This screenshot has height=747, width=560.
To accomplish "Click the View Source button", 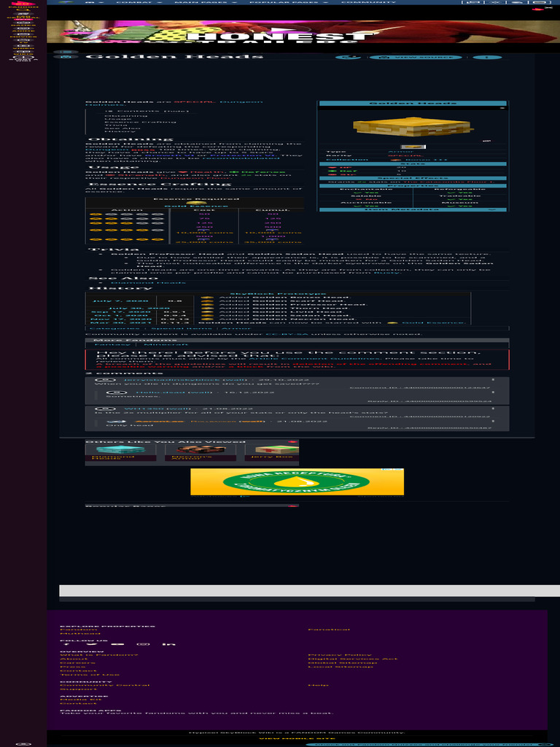I will click(416, 57).
